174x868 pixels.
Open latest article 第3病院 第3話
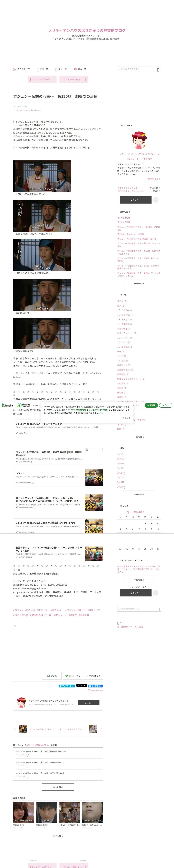coord(124,218)
